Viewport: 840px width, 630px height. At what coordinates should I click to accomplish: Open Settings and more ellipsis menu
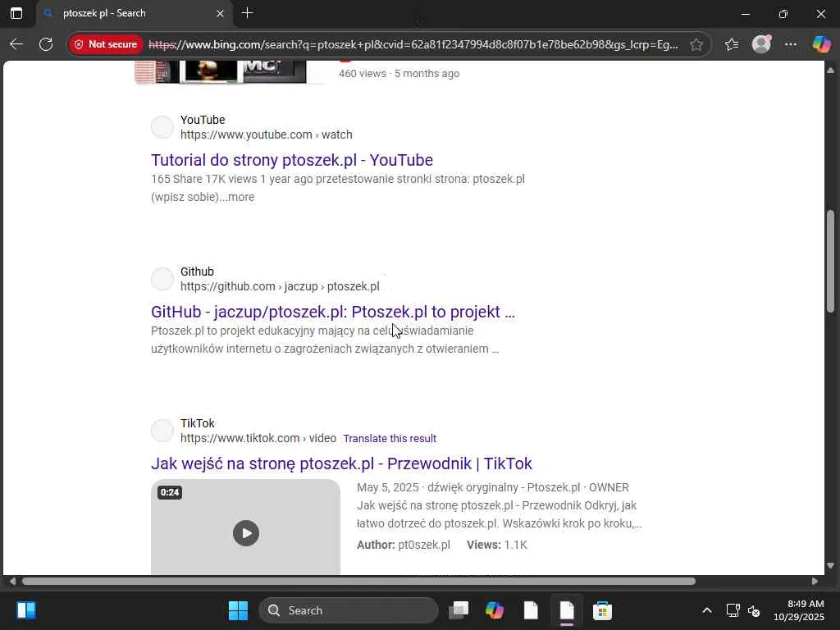pos(791,44)
